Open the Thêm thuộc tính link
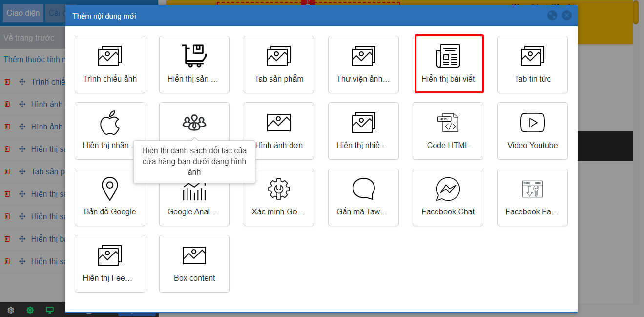This screenshot has width=644, height=317. click(x=34, y=59)
